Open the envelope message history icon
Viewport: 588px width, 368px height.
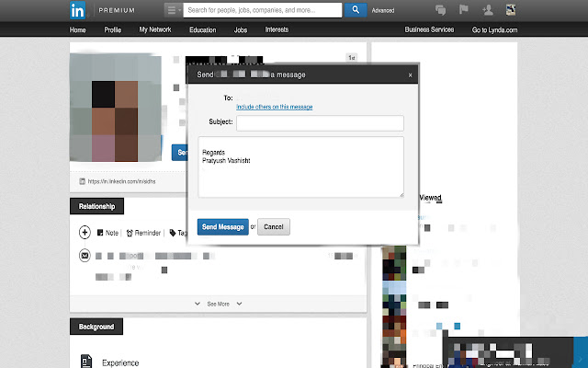click(x=85, y=256)
